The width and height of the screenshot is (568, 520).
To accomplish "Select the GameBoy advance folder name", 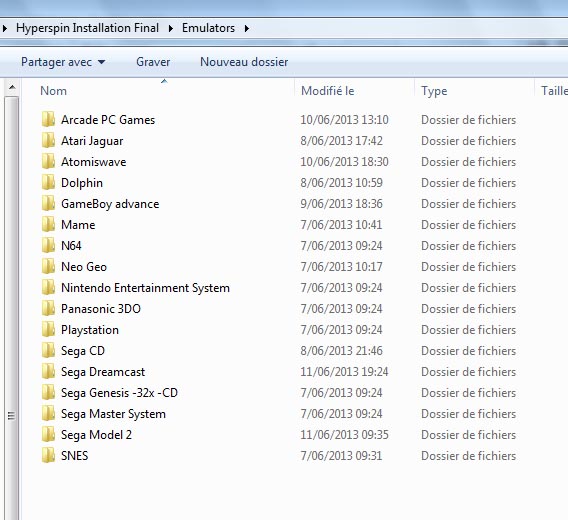I will pyautogui.click(x=110, y=204).
